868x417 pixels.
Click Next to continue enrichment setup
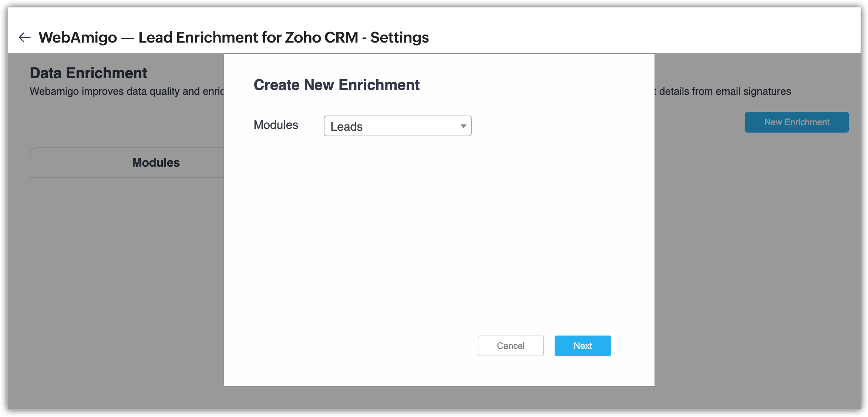(582, 346)
